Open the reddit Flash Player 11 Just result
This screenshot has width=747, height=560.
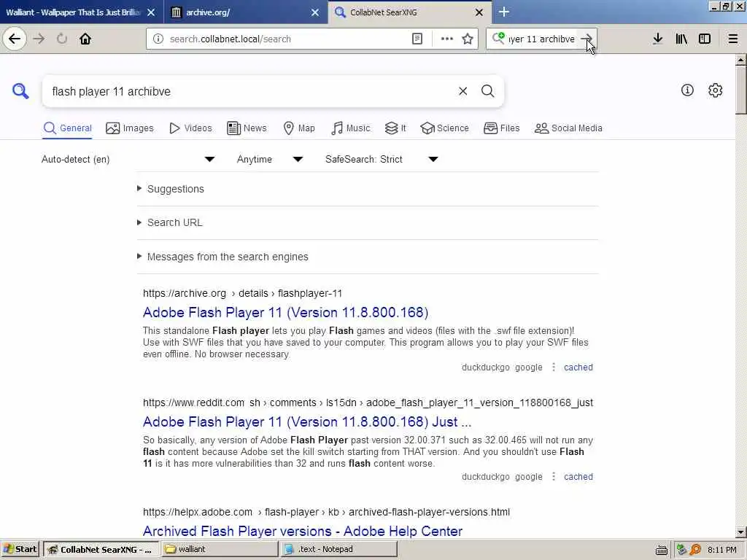307,422
